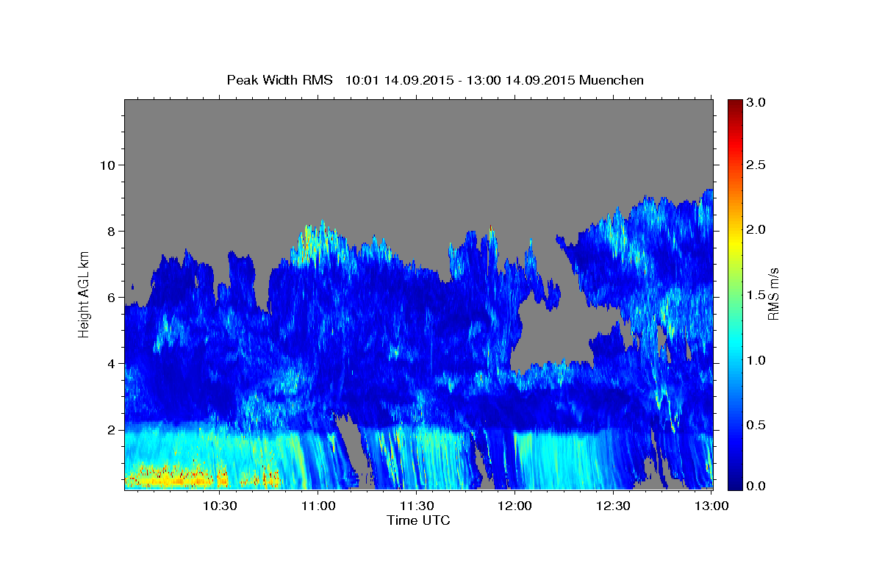
Task: Click the dark red top of the colorbar
Action: 734,104
